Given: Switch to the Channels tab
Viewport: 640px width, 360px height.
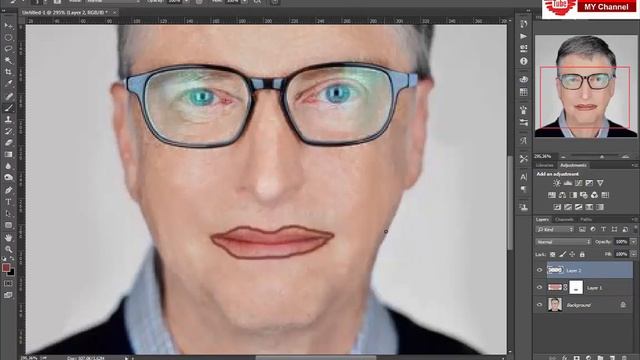Looking at the screenshot, I should pyautogui.click(x=564, y=220).
